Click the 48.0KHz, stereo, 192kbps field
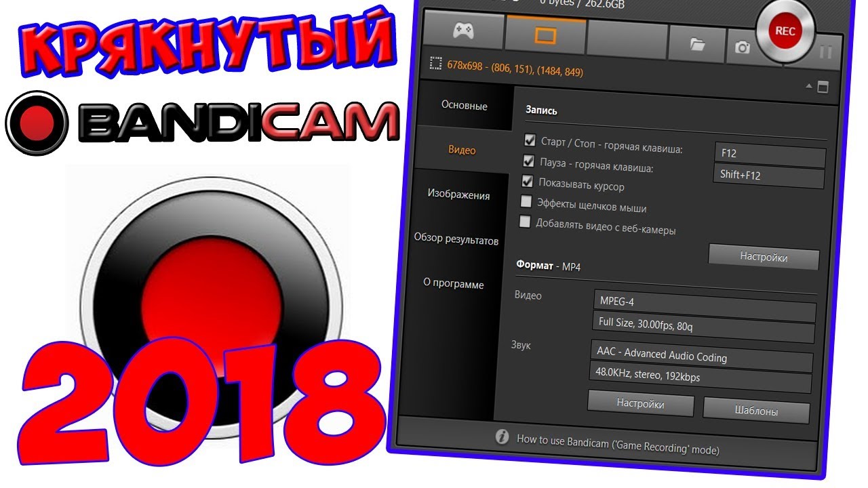Viewport: 868px width, 488px height. tap(701, 378)
